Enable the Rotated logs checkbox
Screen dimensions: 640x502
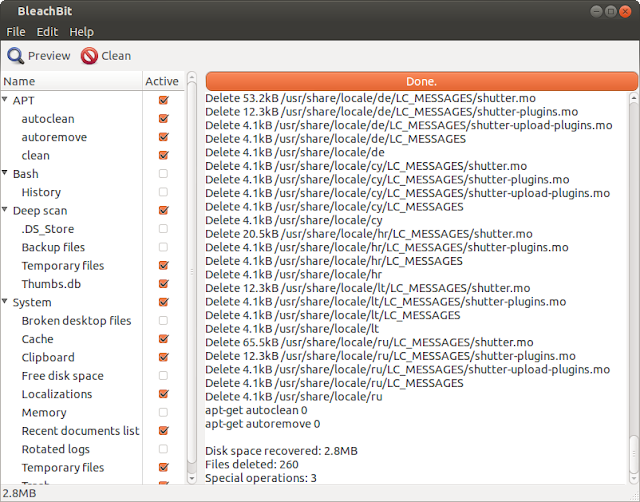click(163, 449)
